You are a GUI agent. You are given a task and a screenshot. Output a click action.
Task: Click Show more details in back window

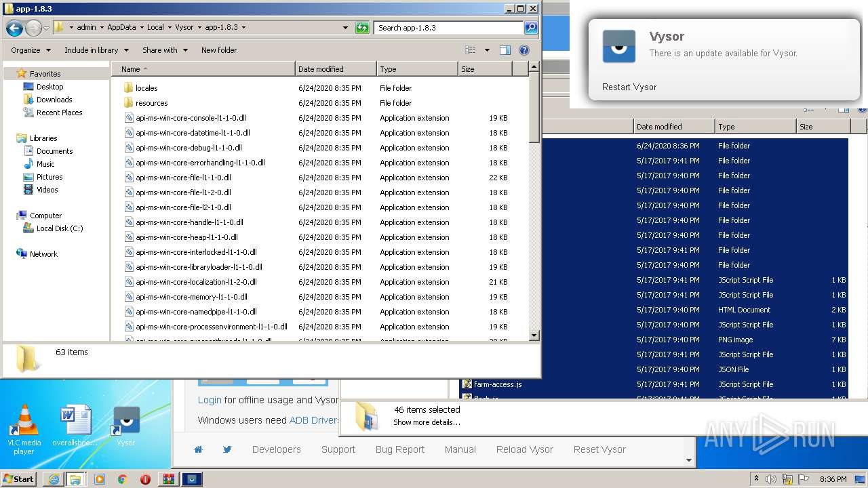point(427,422)
